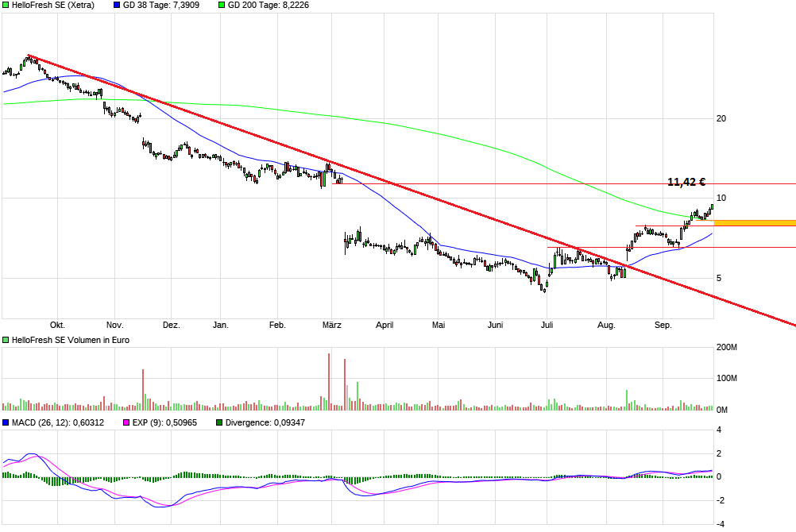Click the 'Aug.' month label
This screenshot has height=532, width=796.
(x=606, y=325)
